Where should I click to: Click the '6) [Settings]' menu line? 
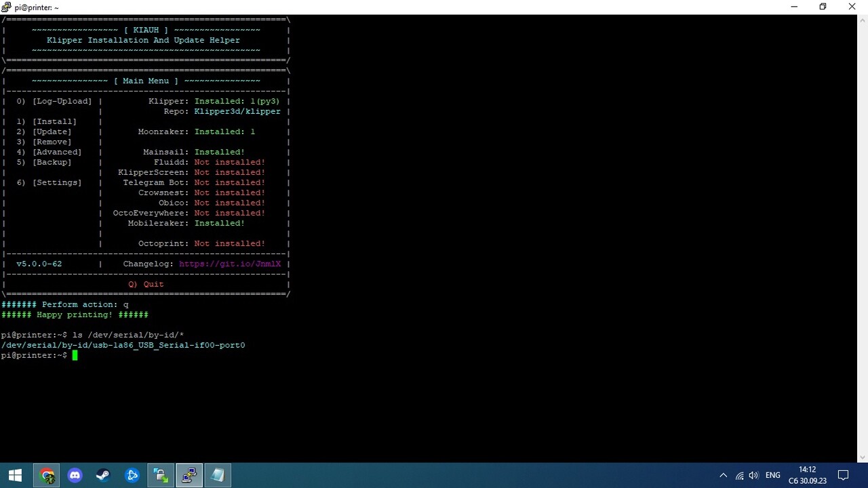49,182
